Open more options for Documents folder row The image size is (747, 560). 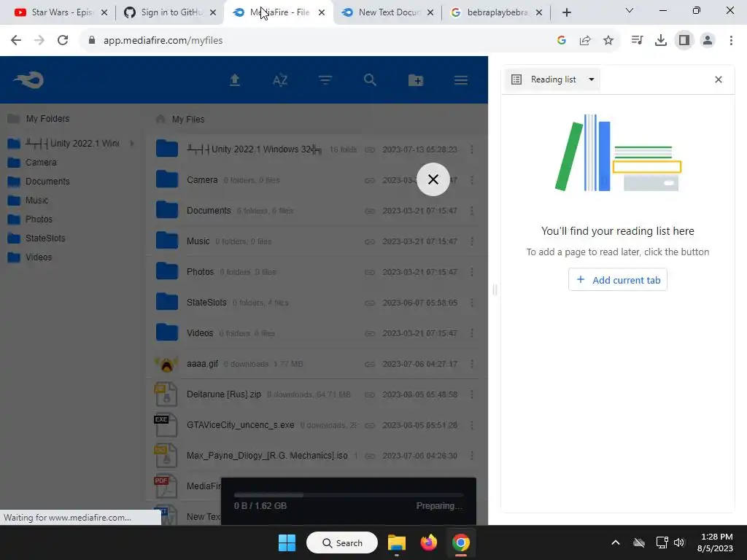(x=472, y=211)
